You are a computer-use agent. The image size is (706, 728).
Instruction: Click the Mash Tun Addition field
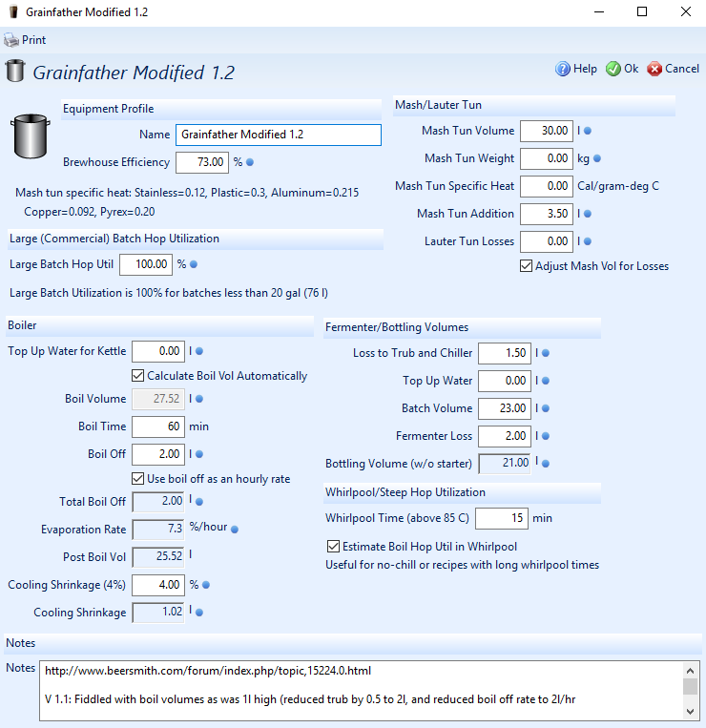[547, 214]
